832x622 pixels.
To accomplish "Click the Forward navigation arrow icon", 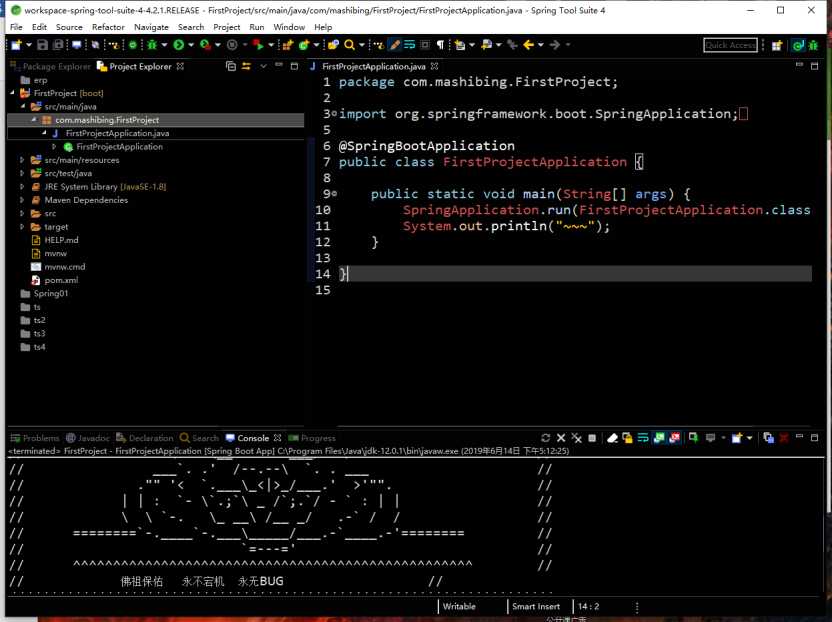I will coord(554,45).
